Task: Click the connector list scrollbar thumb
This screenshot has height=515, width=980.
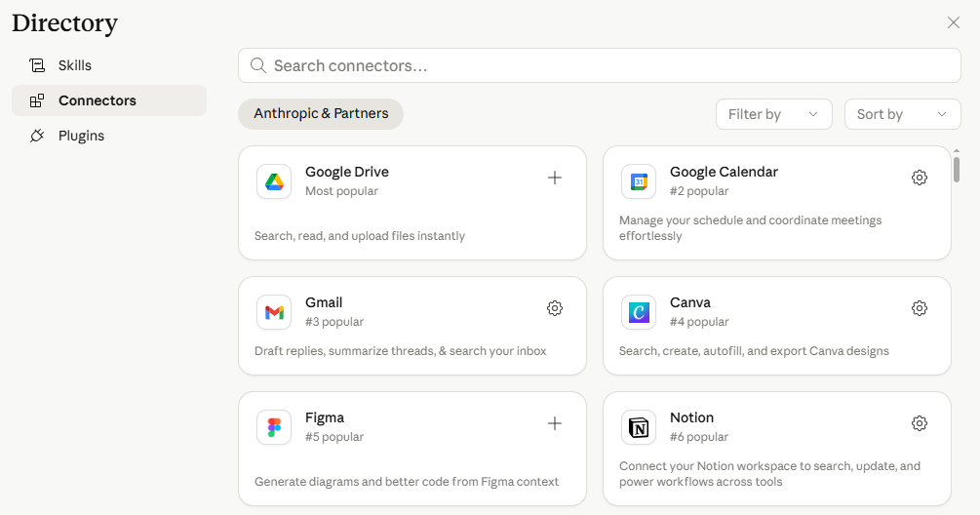Action: point(957,170)
